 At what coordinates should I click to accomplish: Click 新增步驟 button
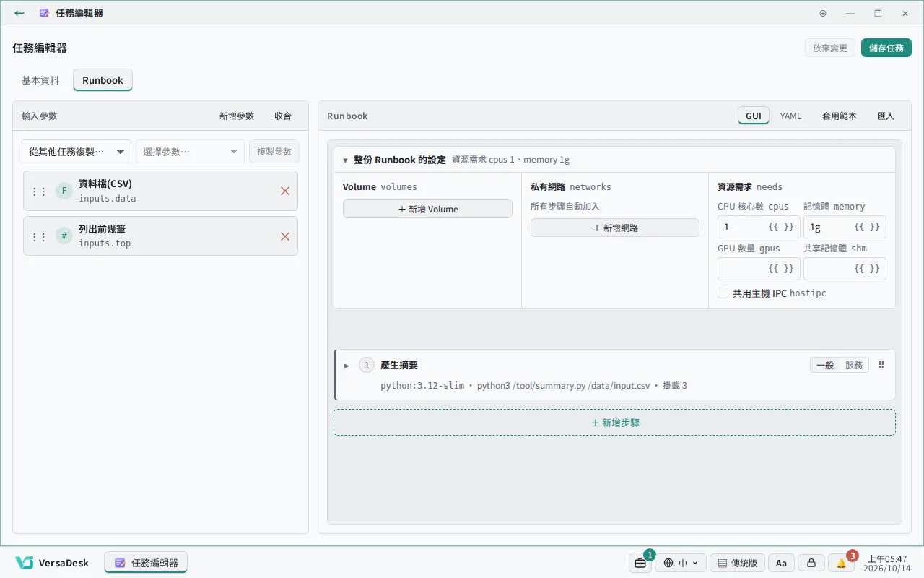(x=614, y=423)
